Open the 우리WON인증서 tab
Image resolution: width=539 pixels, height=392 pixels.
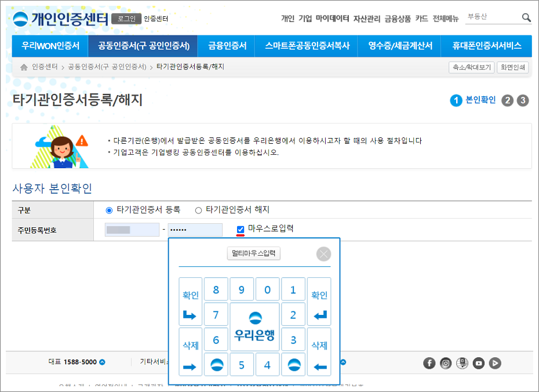[50, 46]
